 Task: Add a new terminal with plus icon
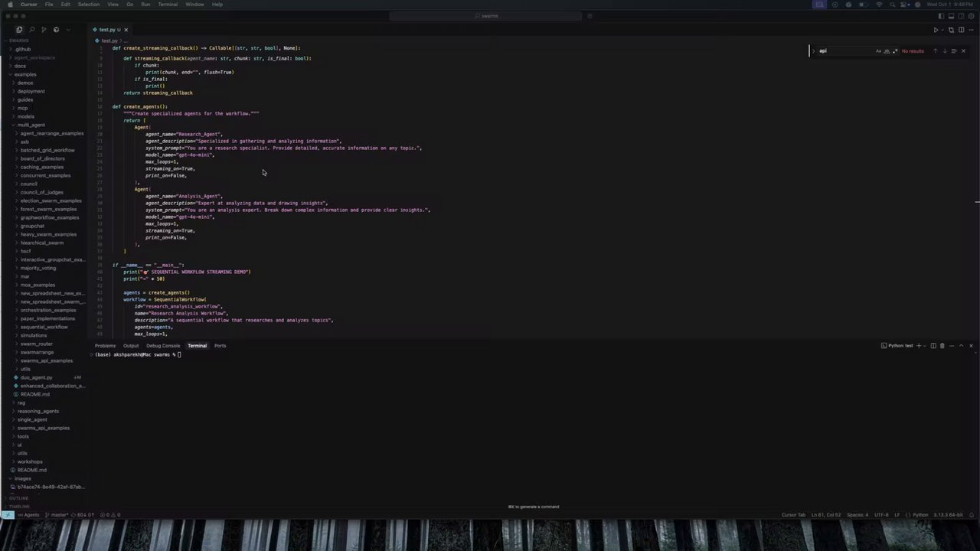tap(919, 346)
